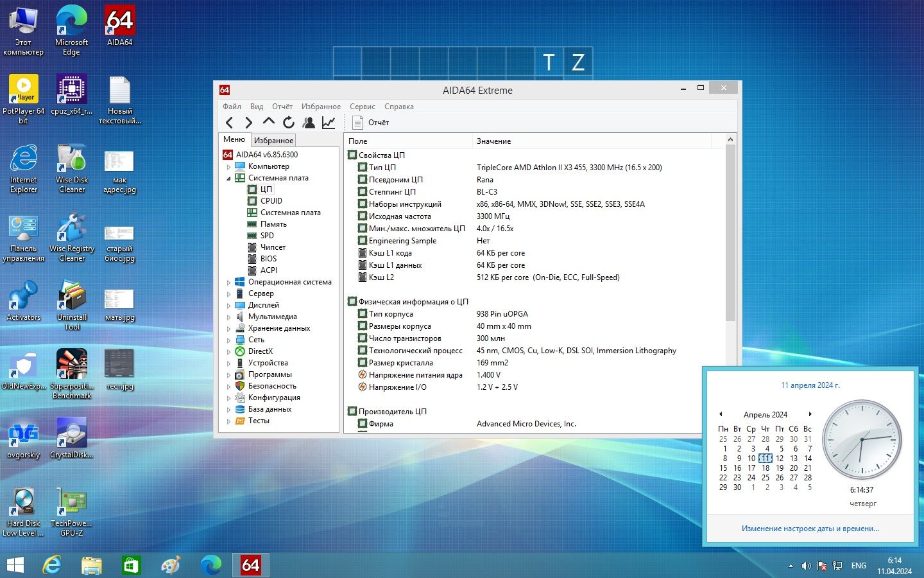This screenshot has height=578, width=924.
Task: Select Чипсет in the tree
Action: click(x=273, y=247)
